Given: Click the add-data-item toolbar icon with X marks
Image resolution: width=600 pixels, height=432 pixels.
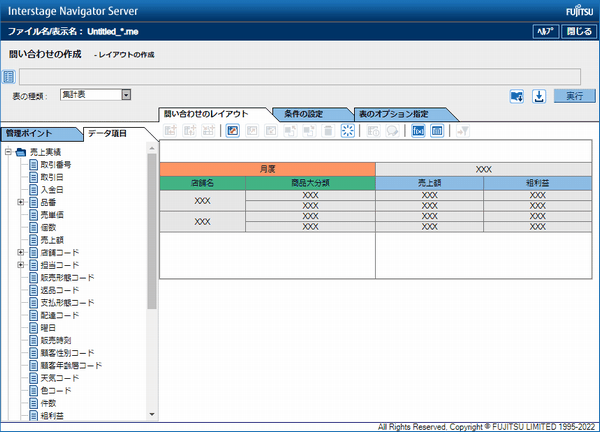Looking at the screenshot, I should coord(209,131).
